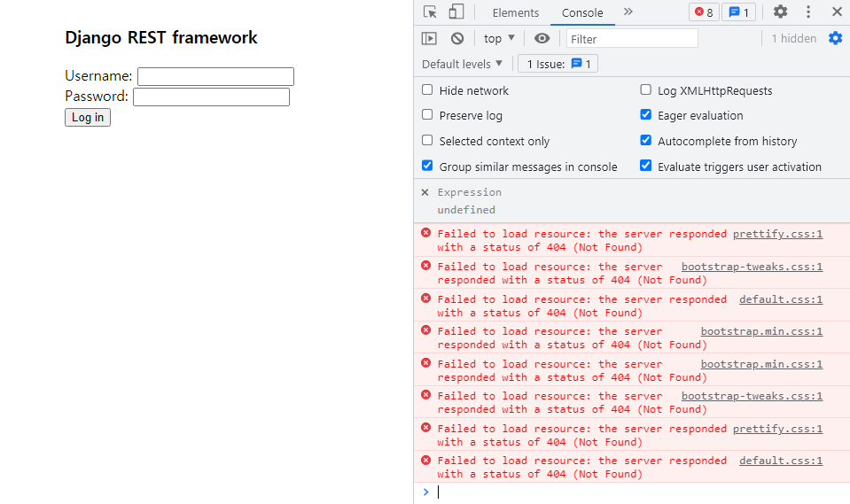Viewport: 850px width, 504px height.
Task: Click the Expression placeholder text
Action: pos(470,192)
